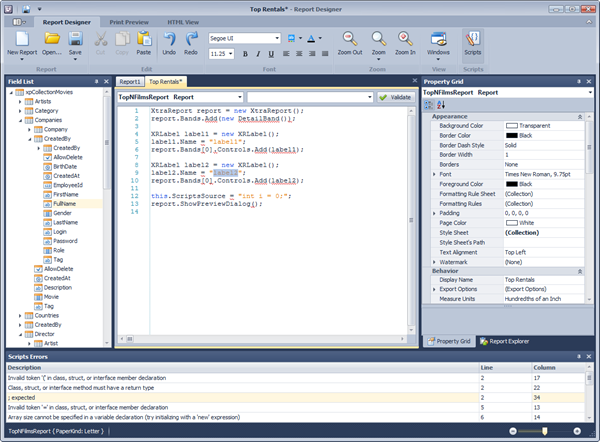Screen dimensions: 600x442
Task: Select the FullName field
Action: click(65, 204)
